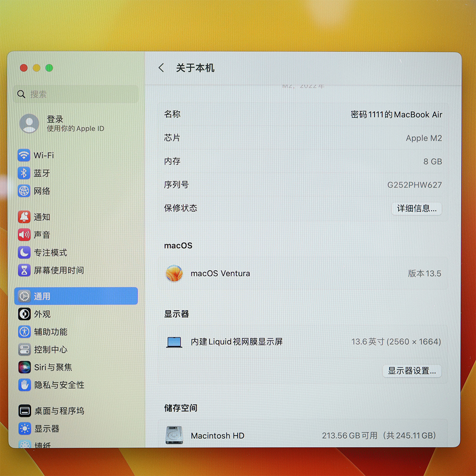Click the Wi-Fi icon in sidebar

pos(24,155)
